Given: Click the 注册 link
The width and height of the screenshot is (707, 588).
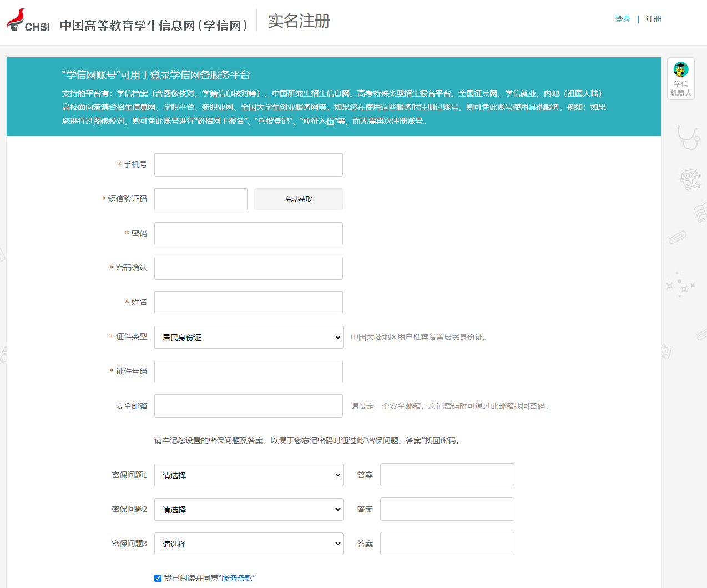Looking at the screenshot, I should pyautogui.click(x=653, y=18).
